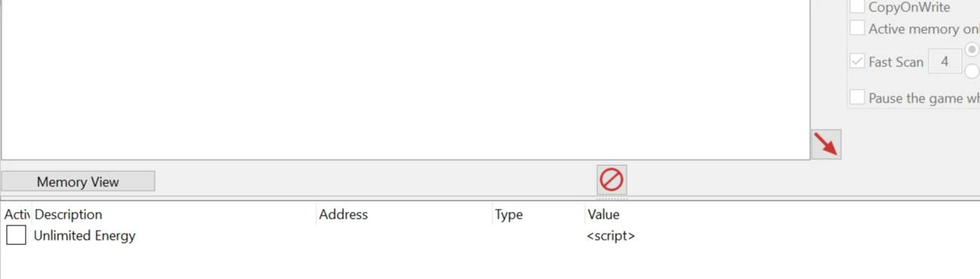The height and width of the screenshot is (279, 980).
Task: Click inside the empty found addresses list
Action: pyautogui.click(x=405, y=79)
